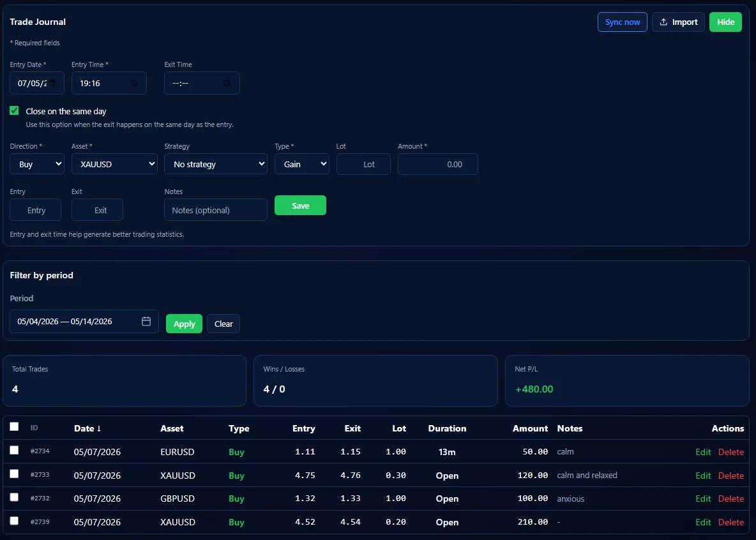
Task: Sort table by Date column header
Action: coord(87,428)
